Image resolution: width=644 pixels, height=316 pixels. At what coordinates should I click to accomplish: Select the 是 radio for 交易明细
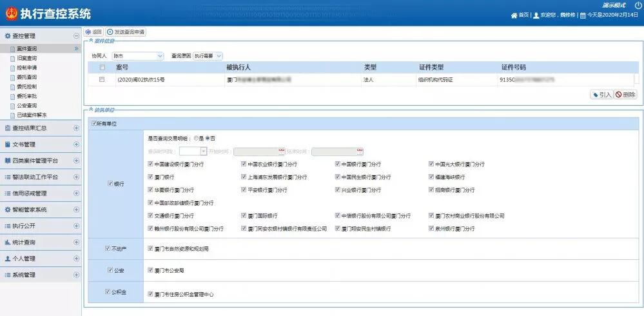point(196,139)
